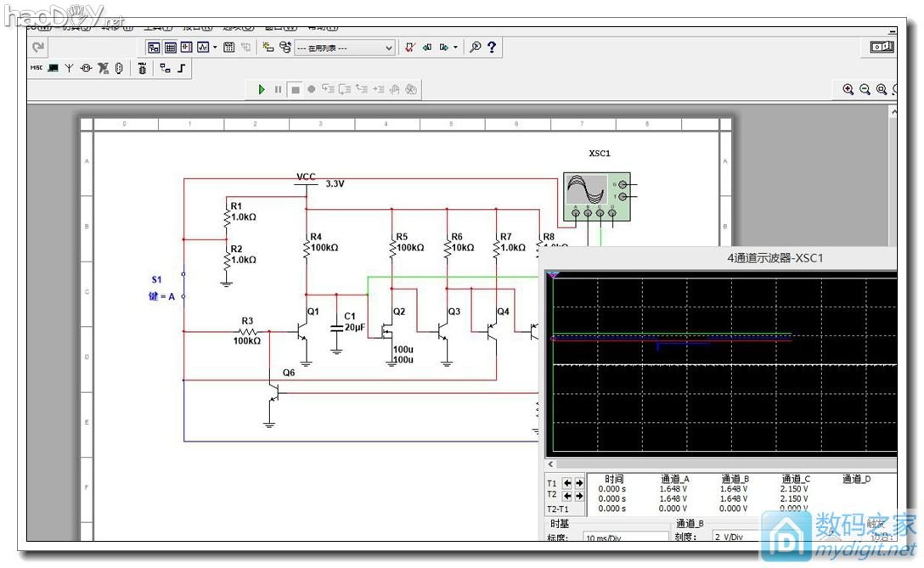Image resolution: width=924 pixels, height=568 pixels.
Task: Open the Grapher waveform icon
Action: [x=202, y=48]
